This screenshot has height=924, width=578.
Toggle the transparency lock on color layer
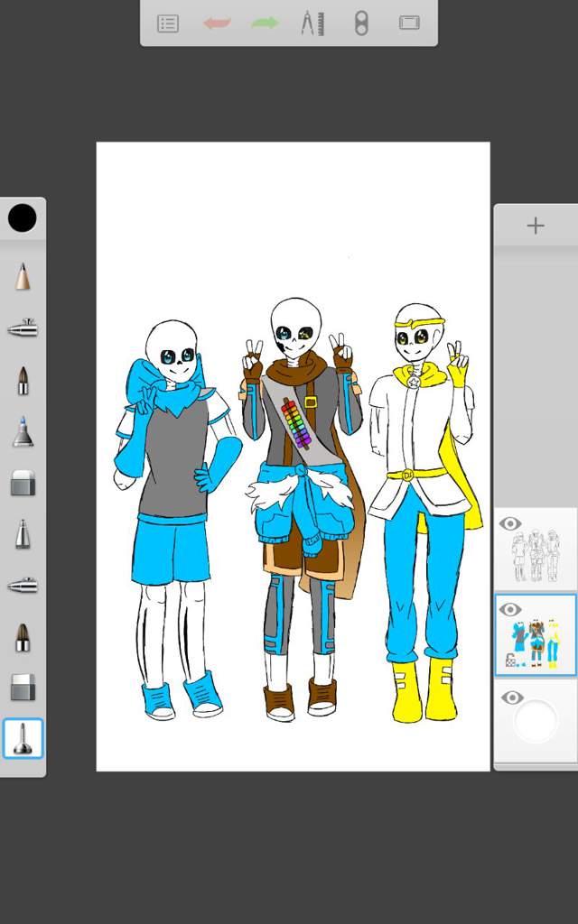(x=510, y=661)
